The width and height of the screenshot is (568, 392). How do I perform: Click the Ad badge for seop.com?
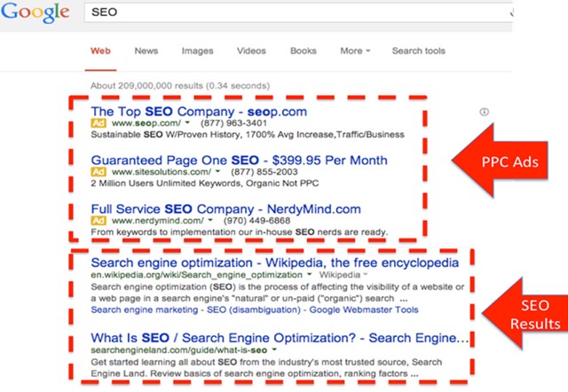[x=99, y=123]
